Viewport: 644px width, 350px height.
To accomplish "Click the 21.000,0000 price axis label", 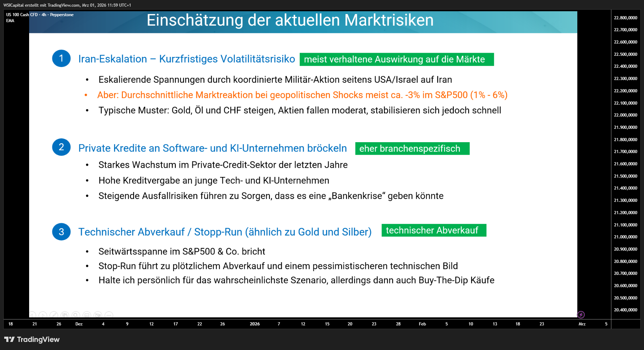I will (625, 237).
